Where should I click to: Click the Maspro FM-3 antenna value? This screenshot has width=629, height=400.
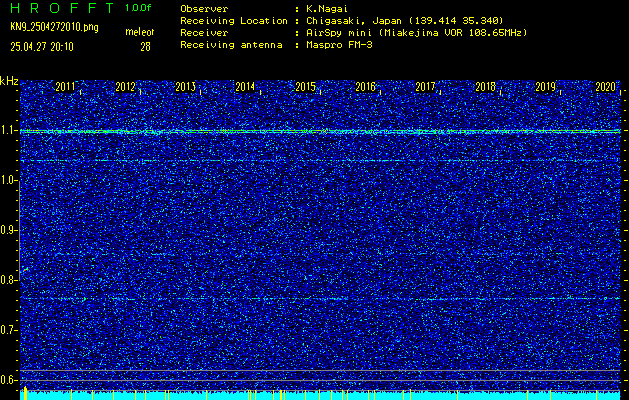tap(339, 45)
